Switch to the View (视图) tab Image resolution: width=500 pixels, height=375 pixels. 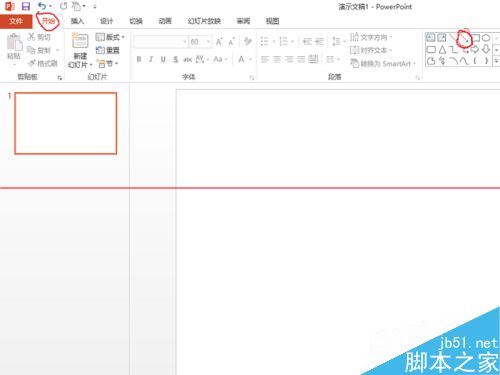272,21
